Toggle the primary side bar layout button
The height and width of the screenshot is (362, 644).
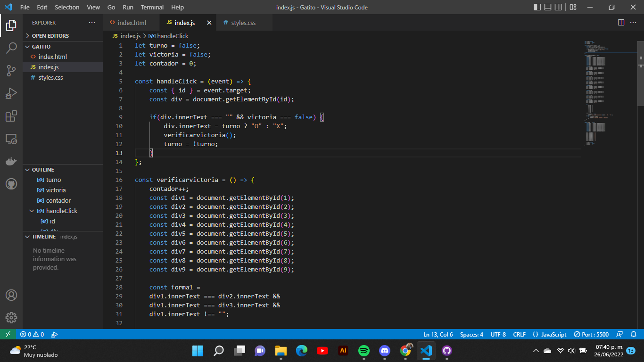click(537, 7)
